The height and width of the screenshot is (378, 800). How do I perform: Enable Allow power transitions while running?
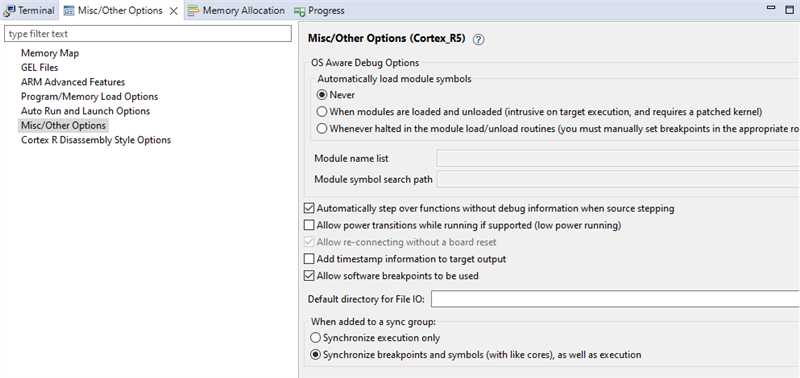click(309, 225)
